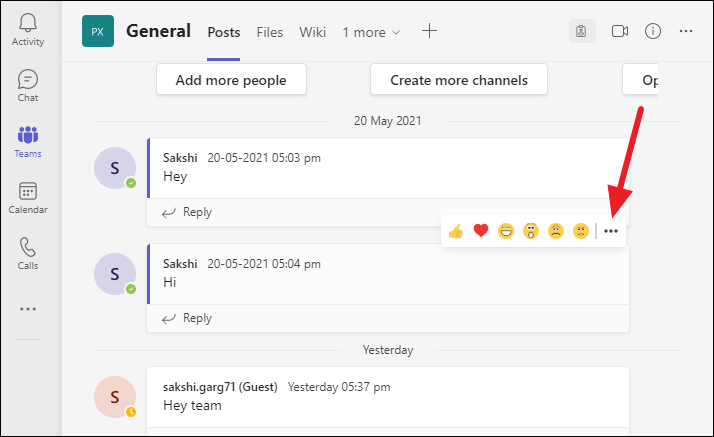Open Calls from the sidebar
This screenshot has height=437, width=714.
pyautogui.click(x=28, y=254)
